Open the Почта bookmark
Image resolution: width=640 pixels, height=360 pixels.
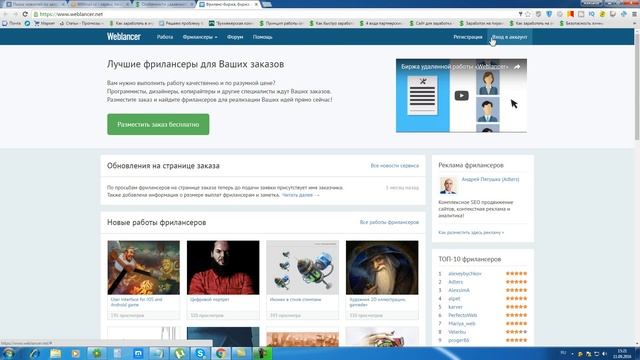point(11,23)
